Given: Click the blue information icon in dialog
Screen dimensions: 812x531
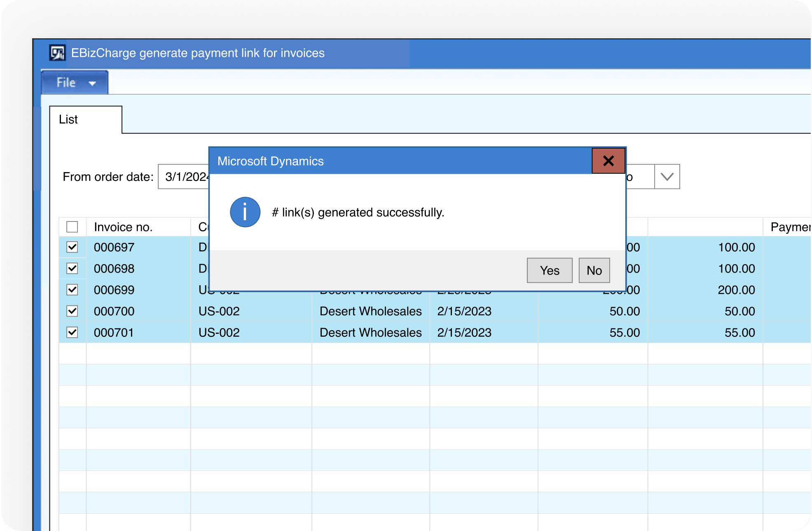Looking at the screenshot, I should (x=245, y=212).
